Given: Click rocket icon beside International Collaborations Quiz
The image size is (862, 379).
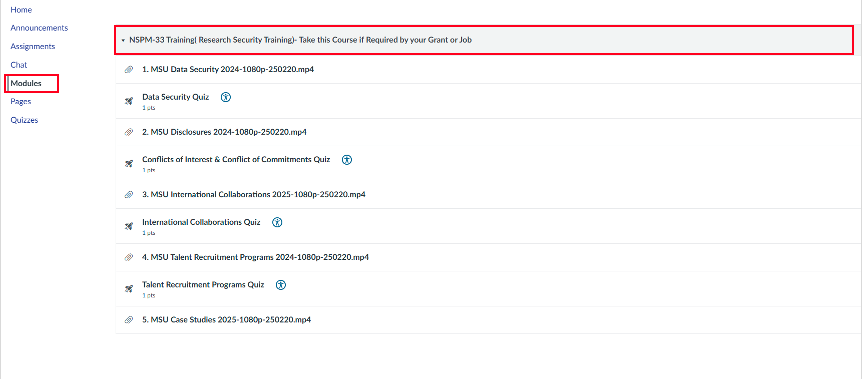Looking at the screenshot, I should (129, 226).
